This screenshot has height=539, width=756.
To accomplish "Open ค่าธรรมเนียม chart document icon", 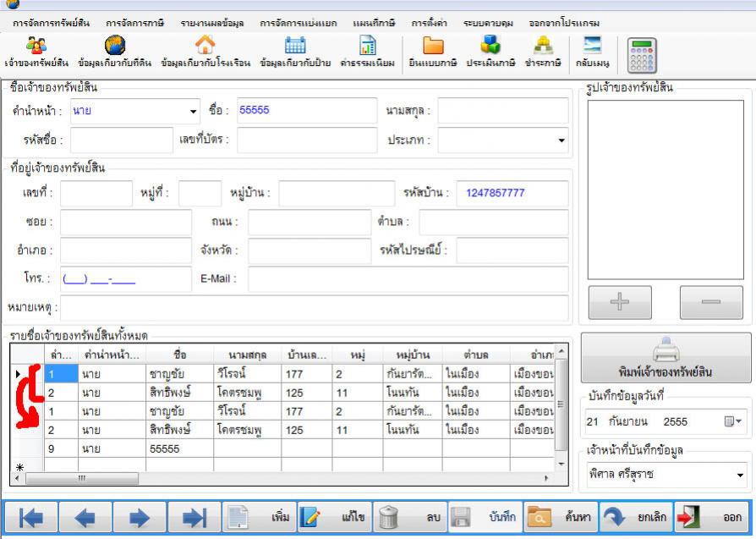I will (x=367, y=46).
